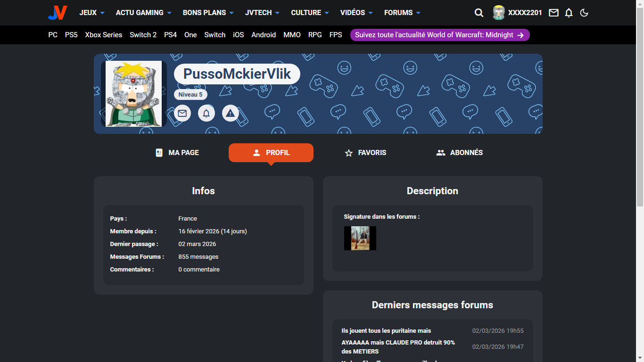Switch to the MA PAGE tab
Image resolution: width=644 pixels, height=362 pixels.
pyautogui.click(x=177, y=153)
